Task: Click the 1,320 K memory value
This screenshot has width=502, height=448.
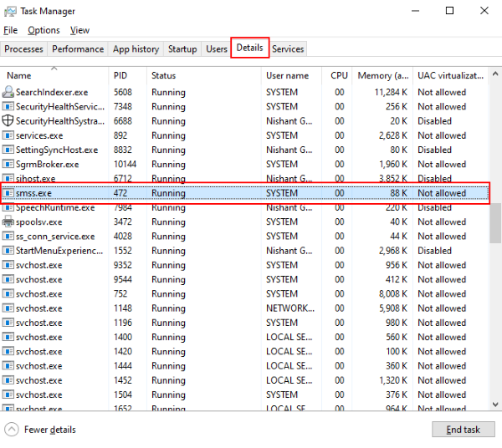Action: click(x=393, y=380)
